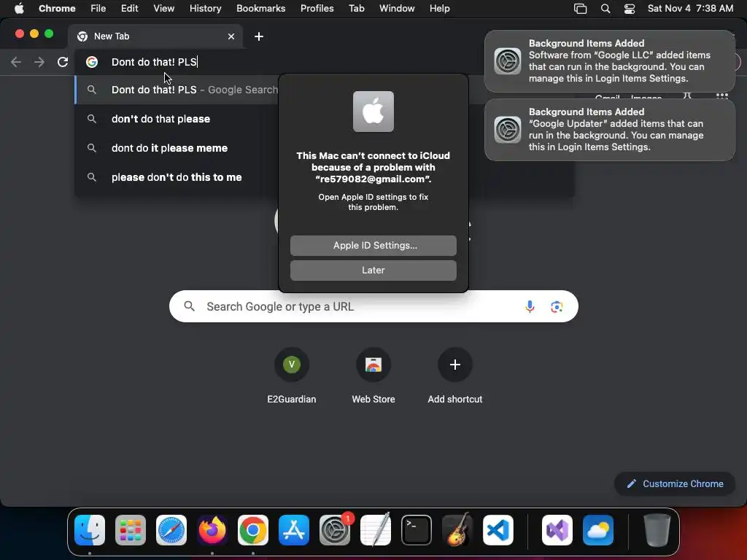Launch Safari from the dock
The image size is (747, 560).
point(171,530)
